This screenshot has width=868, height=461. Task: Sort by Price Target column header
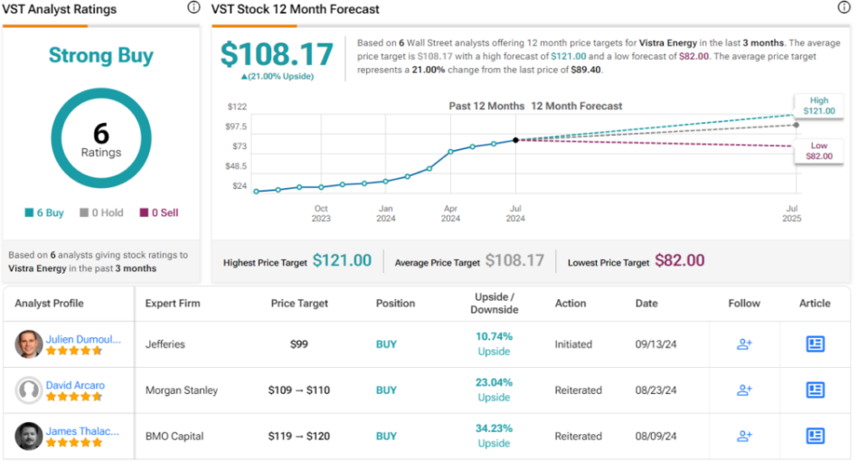299,304
